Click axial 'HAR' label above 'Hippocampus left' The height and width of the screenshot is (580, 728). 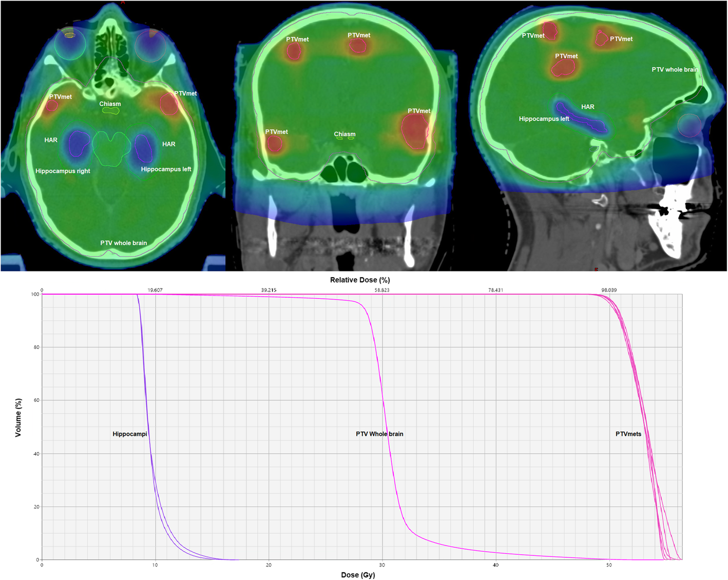[168, 144]
